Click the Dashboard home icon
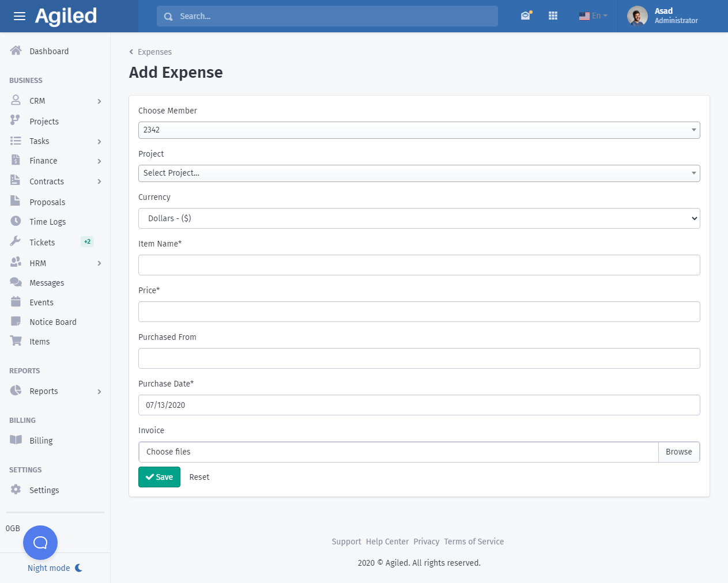Screen dimensions: 728x583 point(16,51)
